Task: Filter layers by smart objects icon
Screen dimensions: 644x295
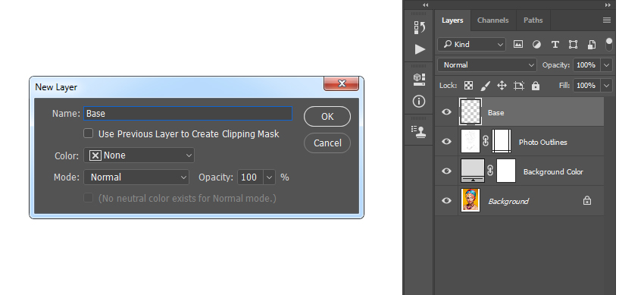Action: pos(592,45)
